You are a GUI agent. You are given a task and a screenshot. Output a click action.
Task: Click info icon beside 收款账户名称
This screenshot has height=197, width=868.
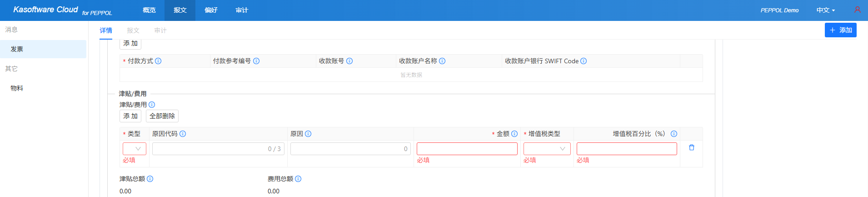[x=442, y=61]
